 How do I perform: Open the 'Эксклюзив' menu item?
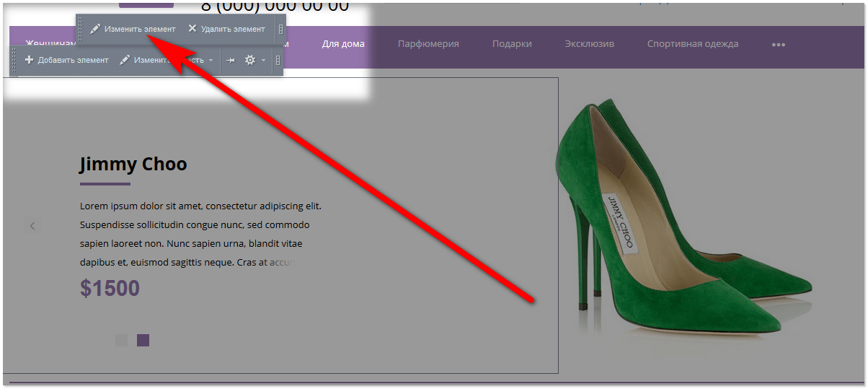[590, 44]
